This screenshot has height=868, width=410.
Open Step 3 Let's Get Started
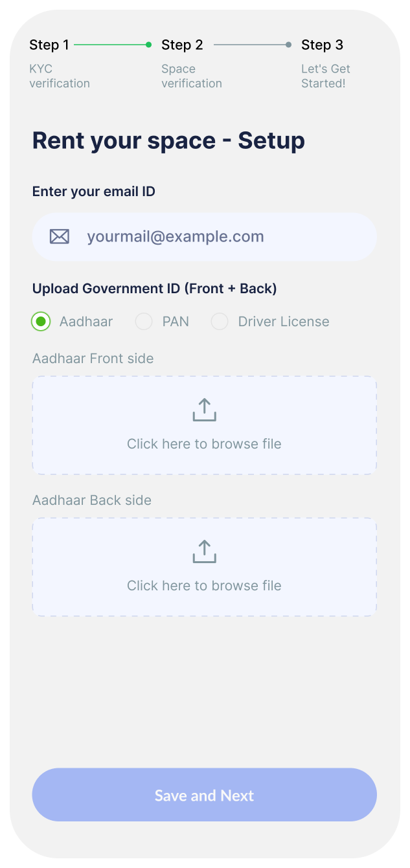326,63
